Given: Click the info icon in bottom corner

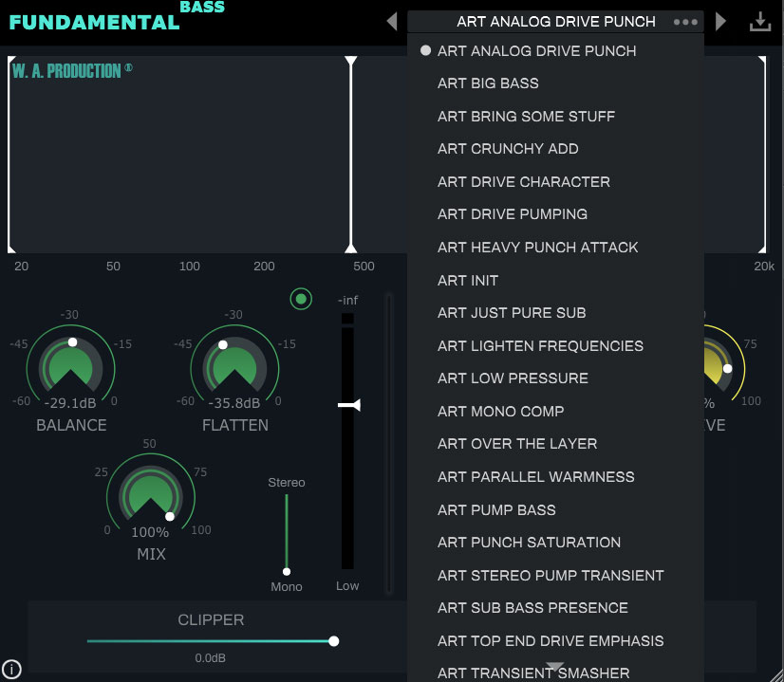Looking at the screenshot, I should (11, 668).
